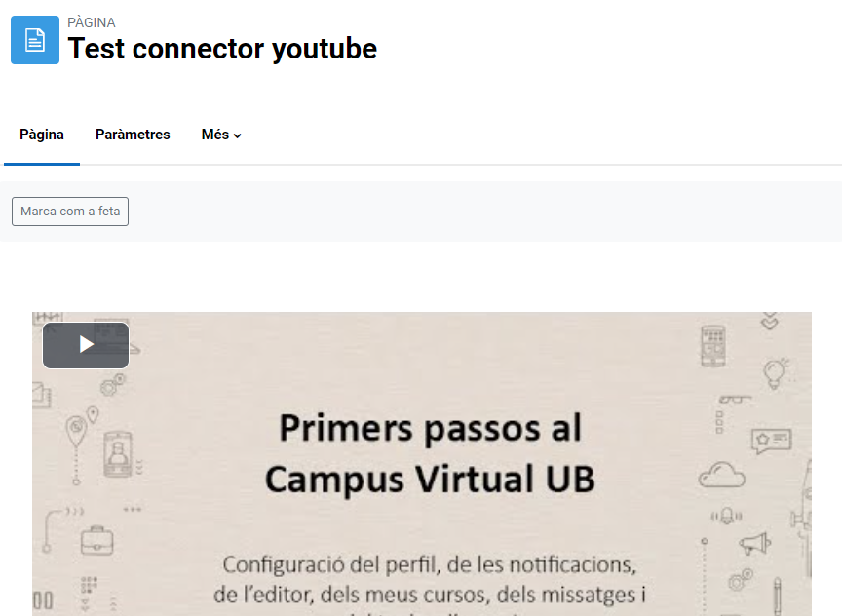842x616 pixels.
Task: Click the lightbulb icon in the video
Action: click(775, 372)
